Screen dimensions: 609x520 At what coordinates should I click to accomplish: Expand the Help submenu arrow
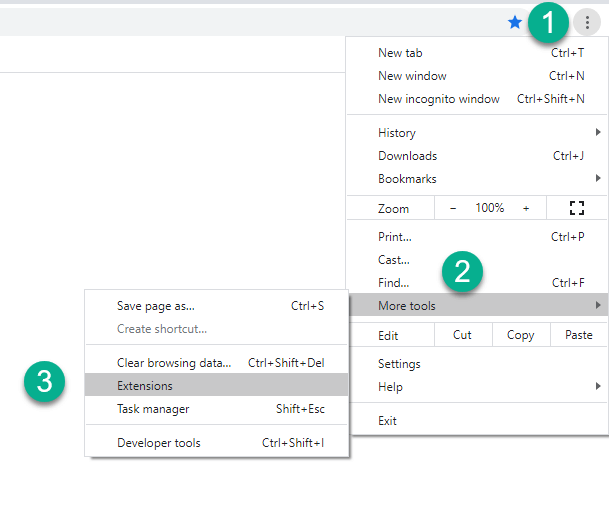point(598,386)
